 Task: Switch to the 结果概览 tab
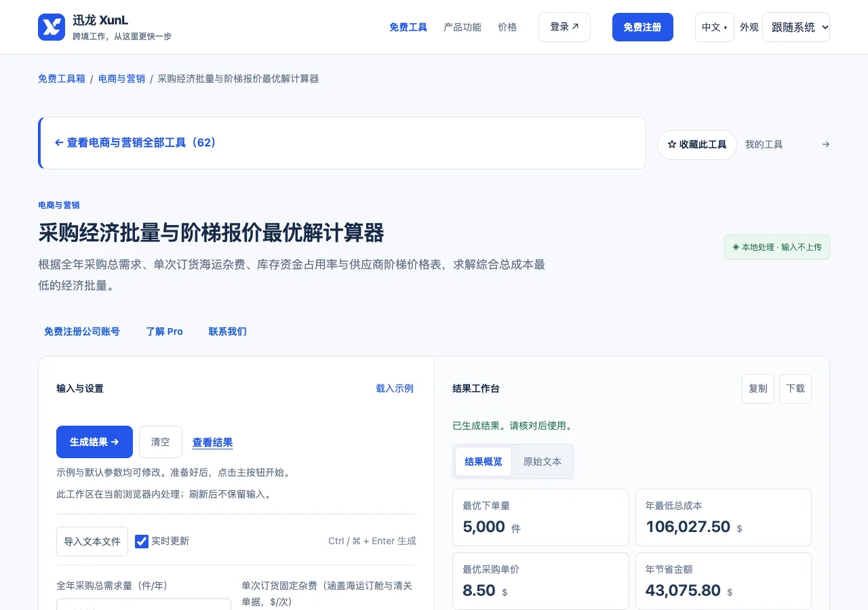484,462
